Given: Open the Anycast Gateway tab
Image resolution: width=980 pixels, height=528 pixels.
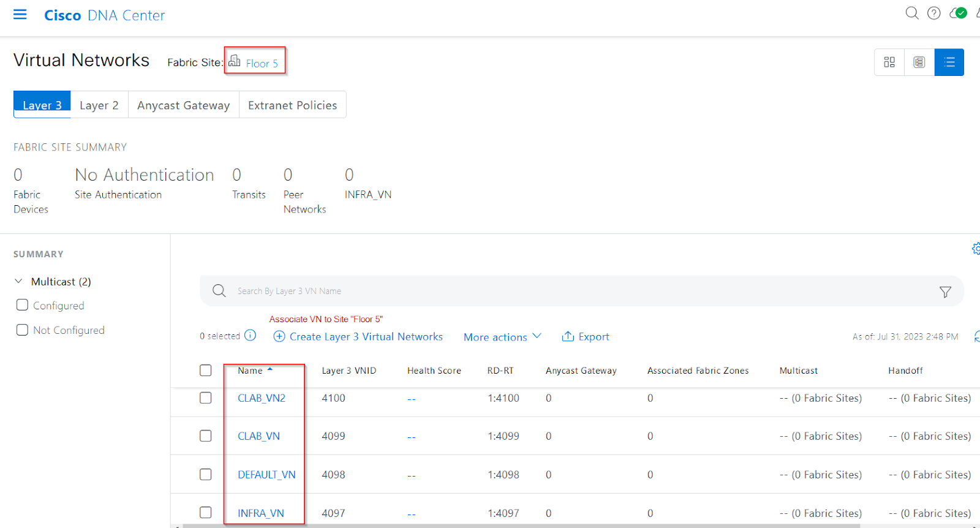Looking at the screenshot, I should pos(184,105).
